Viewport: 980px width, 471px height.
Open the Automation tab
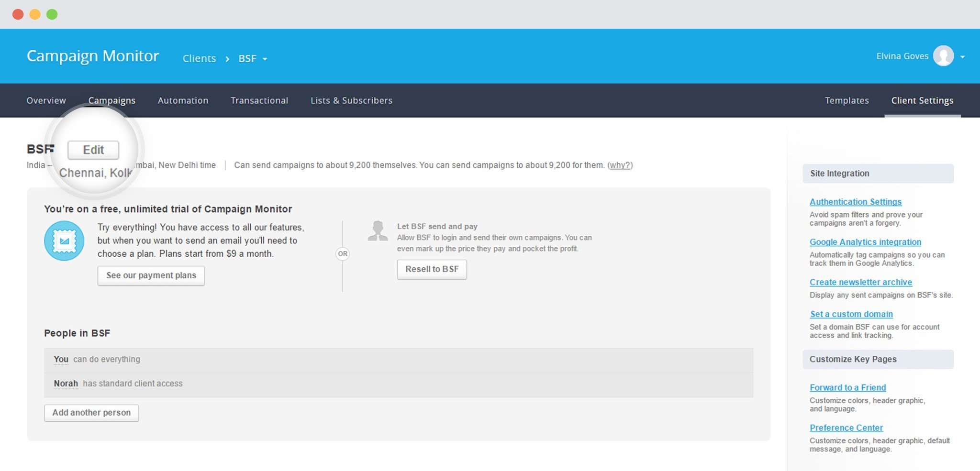[183, 100]
